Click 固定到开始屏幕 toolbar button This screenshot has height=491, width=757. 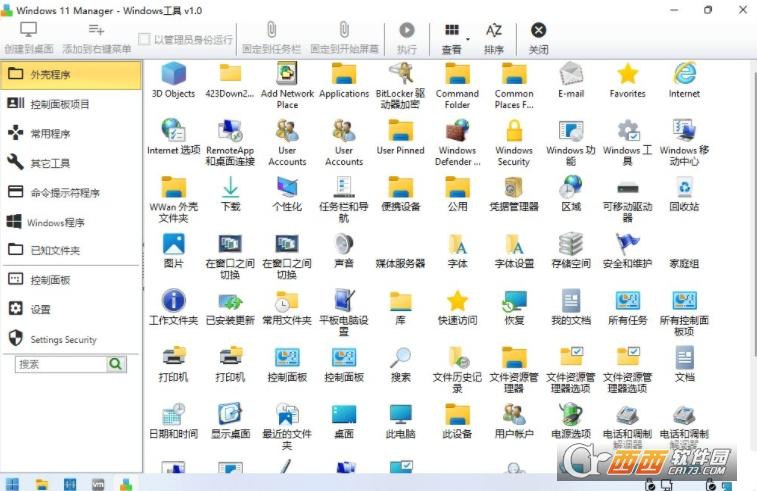[344, 38]
